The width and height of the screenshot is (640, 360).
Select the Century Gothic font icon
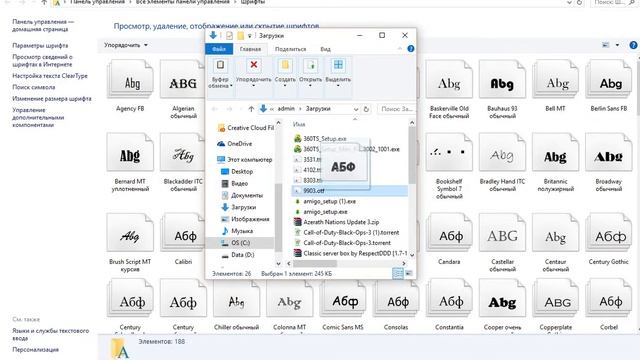609,232
